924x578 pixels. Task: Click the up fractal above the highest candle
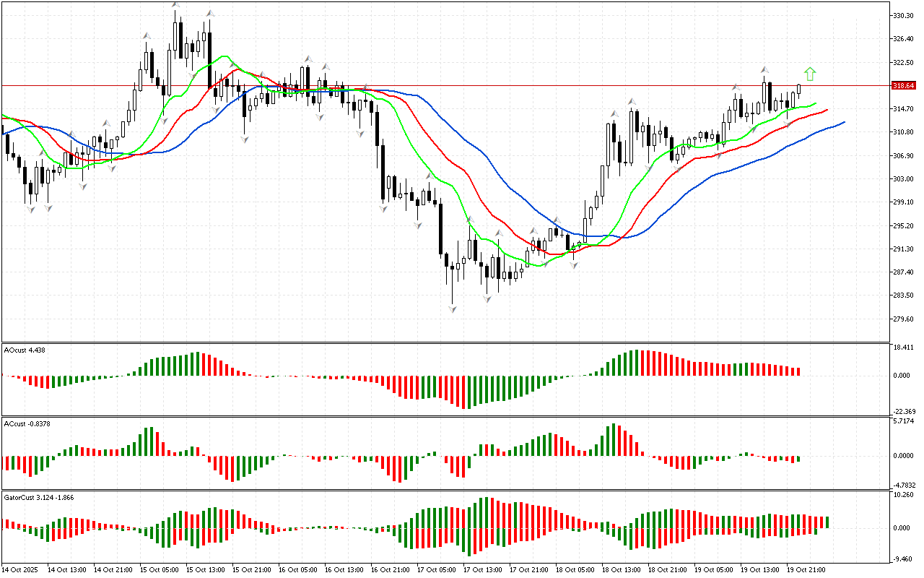click(x=175, y=6)
